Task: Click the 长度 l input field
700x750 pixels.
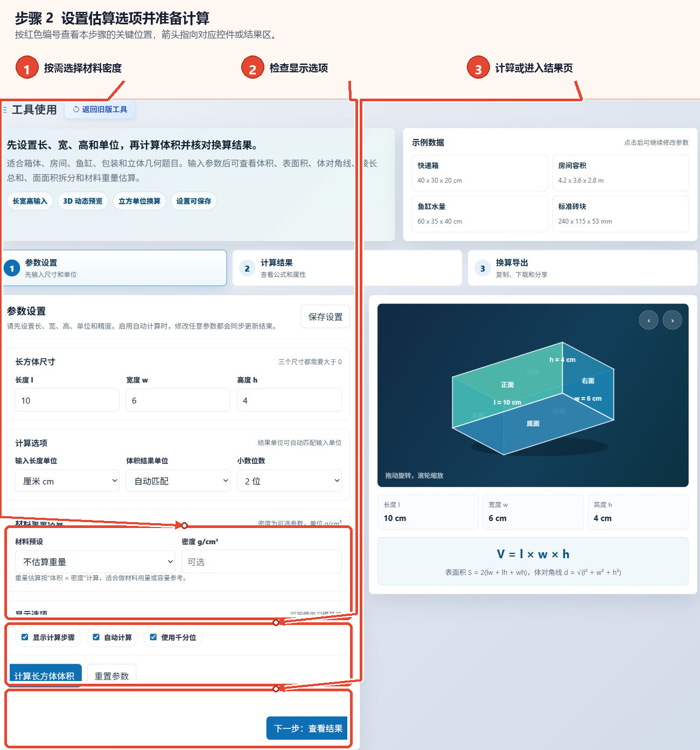Action: pyautogui.click(x=67, y=400)
